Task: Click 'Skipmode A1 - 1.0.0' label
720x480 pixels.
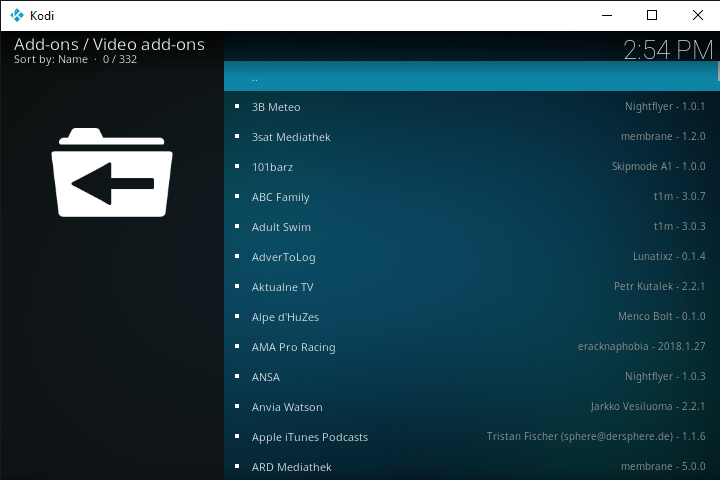Action: point(658,166)
